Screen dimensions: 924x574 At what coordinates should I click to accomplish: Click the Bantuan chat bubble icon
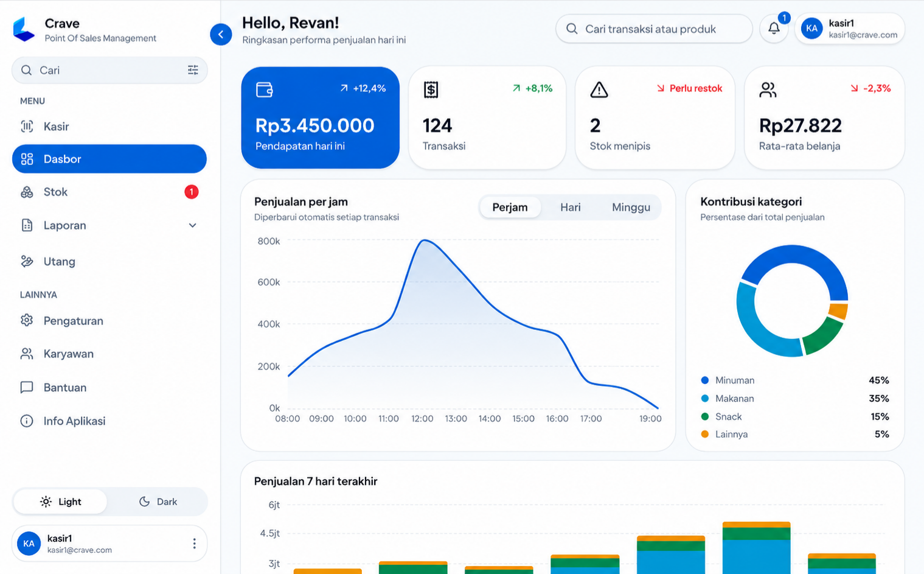pos(27,387)
